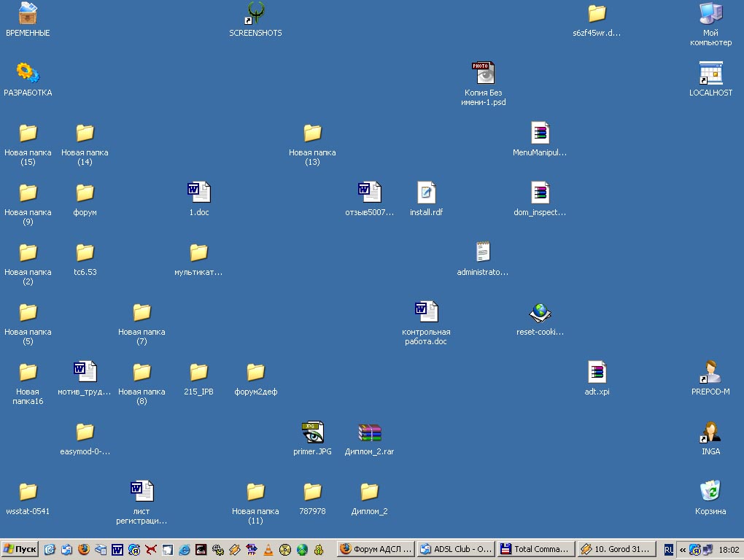The image size is (744, 560).
Task: Open the Корзина recycle bin
Action: (x=710, y=491)
